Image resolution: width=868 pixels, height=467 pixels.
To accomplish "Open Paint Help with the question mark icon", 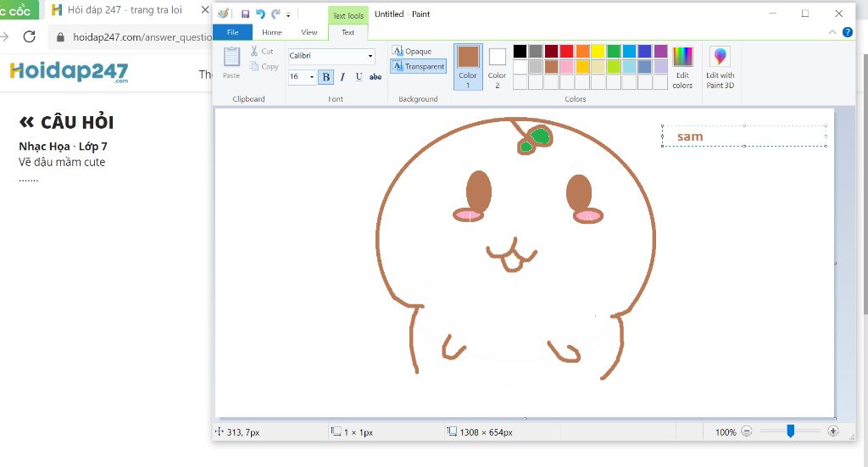I will [848, 32].
